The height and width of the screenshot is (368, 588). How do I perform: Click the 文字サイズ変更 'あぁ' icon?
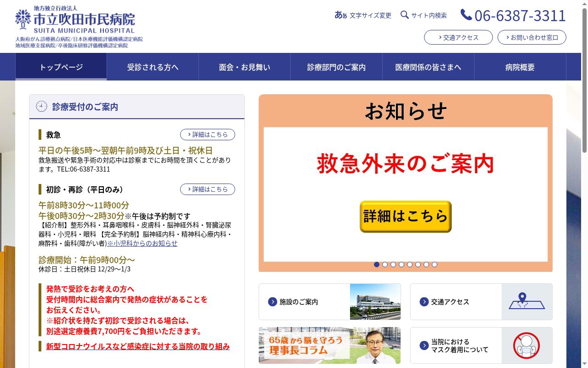coord(341,15)
